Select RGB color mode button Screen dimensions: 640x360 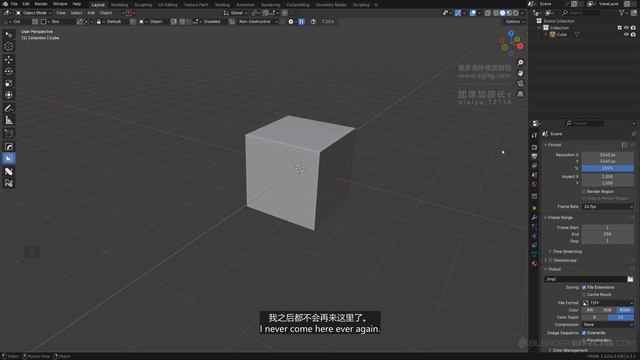[607, 310]
